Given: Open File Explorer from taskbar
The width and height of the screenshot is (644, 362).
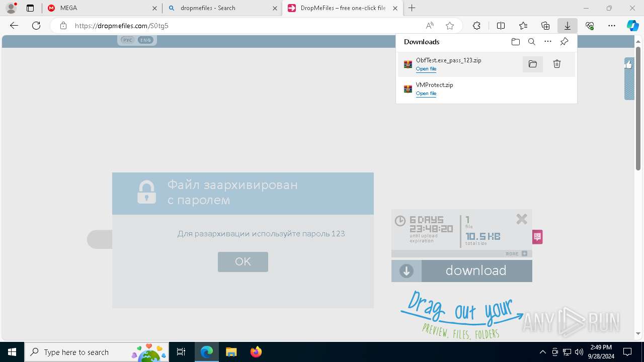Looking at the screenshot, I should click(231, 352).
